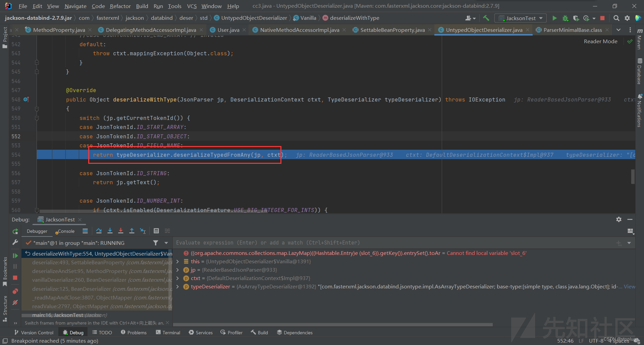
Task: Click Step Over icon in debugger toolbar
Action: (99, 231)
